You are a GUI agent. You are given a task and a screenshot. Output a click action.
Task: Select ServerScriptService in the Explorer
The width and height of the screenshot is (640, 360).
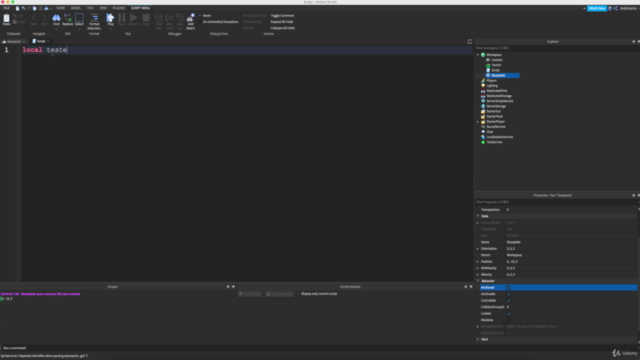click(500, 101)
